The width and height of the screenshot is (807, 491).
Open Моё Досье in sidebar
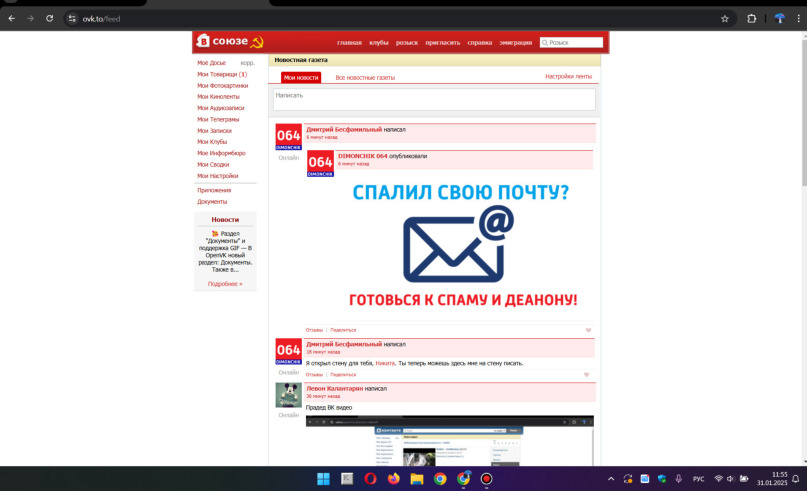tap(212, 63)
